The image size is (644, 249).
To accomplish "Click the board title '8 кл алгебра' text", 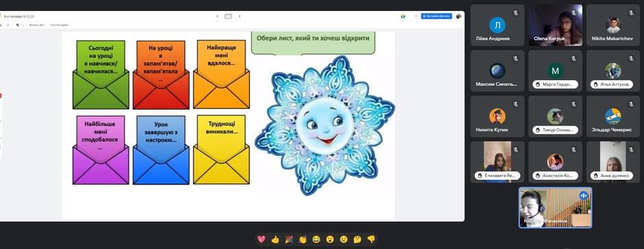I will click(x=19, y=16).
